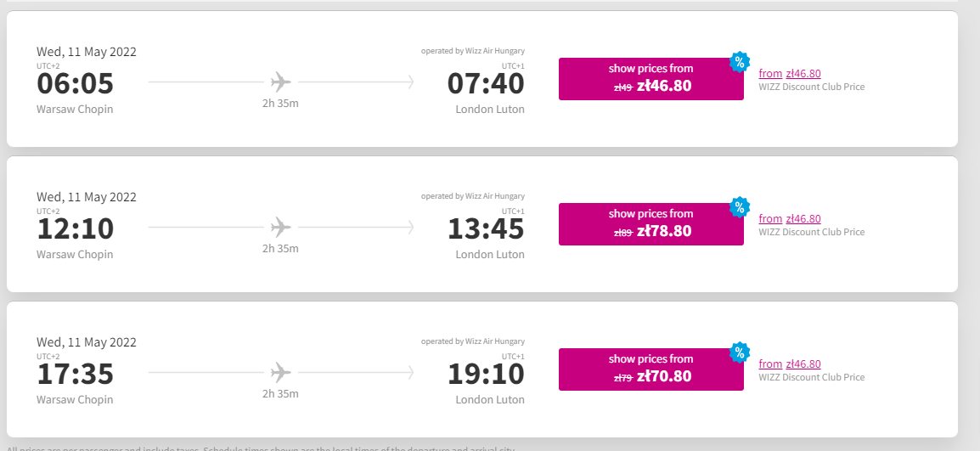Viewport: 980px width, 451px height.
Task: Show prices from zł46.80 for the 06:05 flight
Action: point(651,79)
